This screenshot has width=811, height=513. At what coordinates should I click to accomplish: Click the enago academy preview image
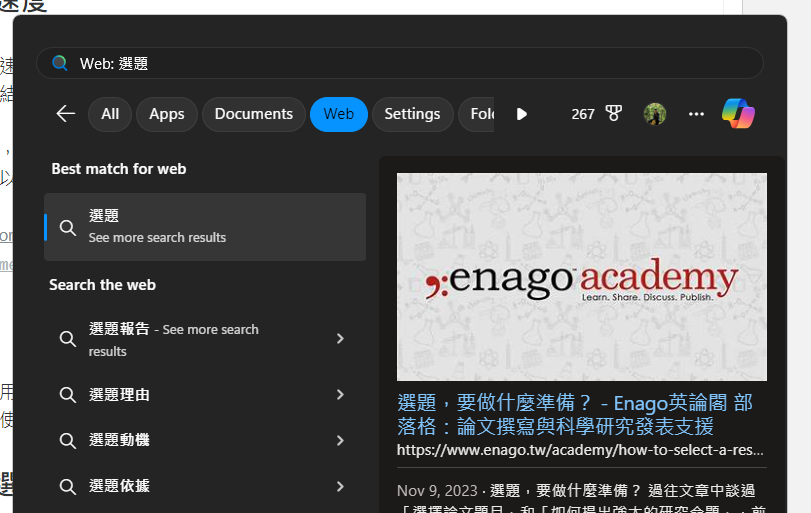coord(582,277)
